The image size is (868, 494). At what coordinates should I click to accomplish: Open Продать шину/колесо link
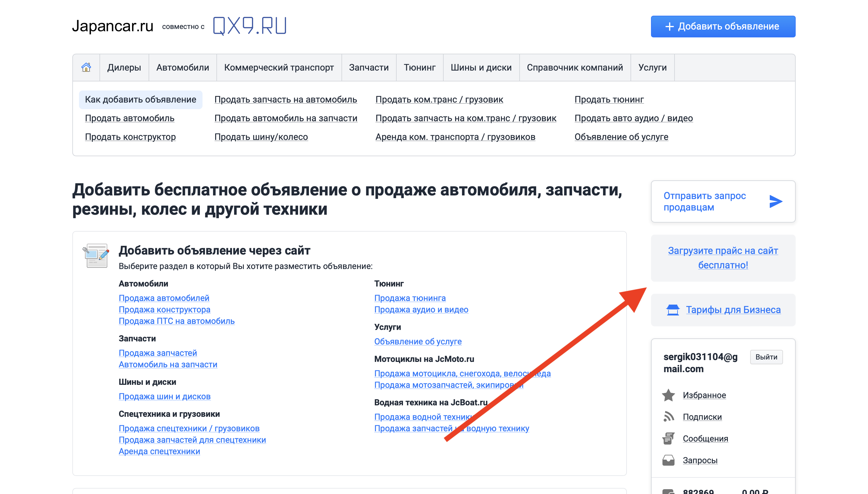tap(261, 137)
